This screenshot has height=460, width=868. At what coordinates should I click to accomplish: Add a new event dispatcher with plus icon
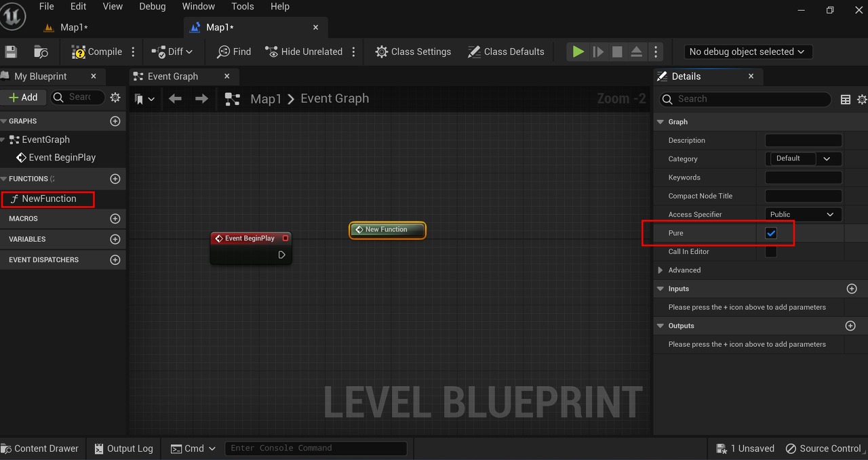pos(115,259)
